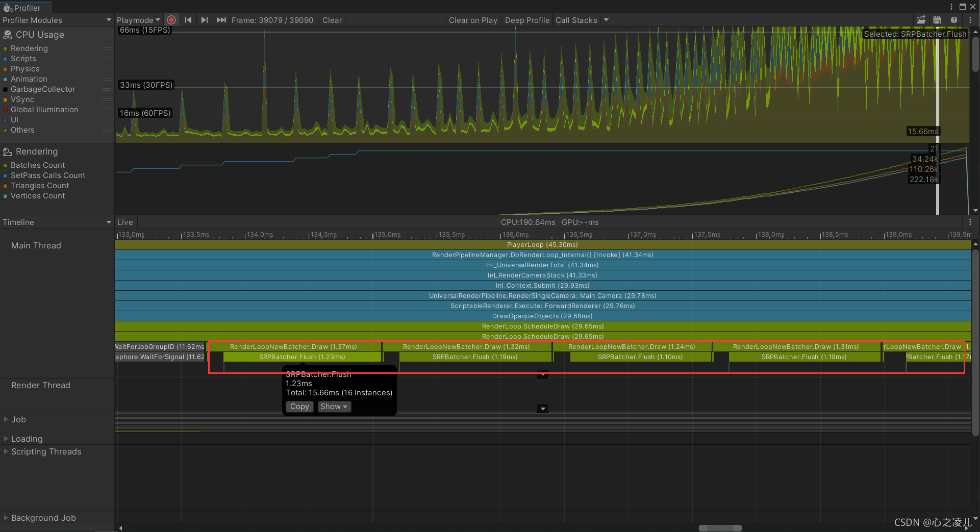This screenshot has width=980, height=532.
Task: Select the Profiler tab
Action: 27,8
